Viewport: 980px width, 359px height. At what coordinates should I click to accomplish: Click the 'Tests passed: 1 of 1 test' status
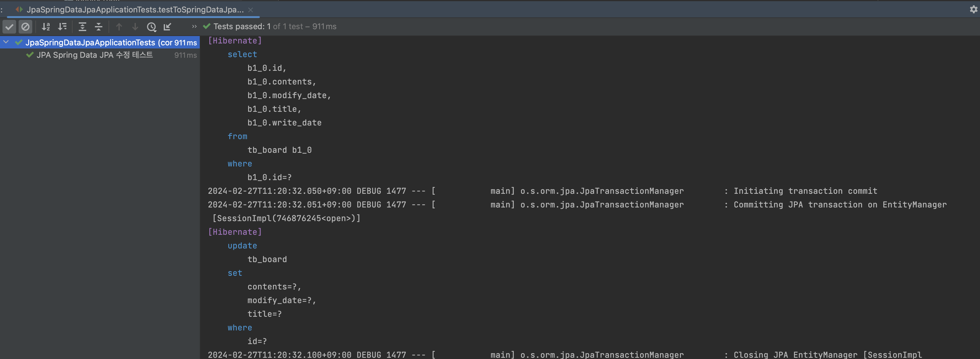275,26
